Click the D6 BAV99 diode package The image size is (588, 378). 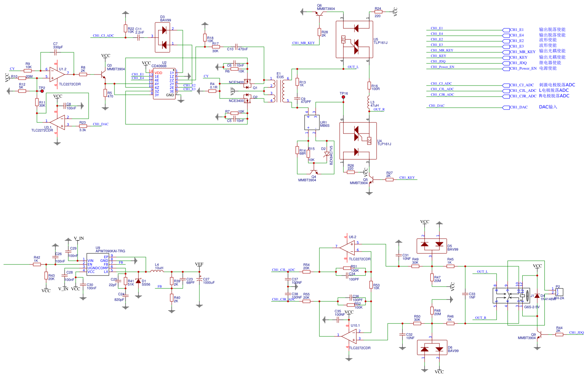pos(431,348)
